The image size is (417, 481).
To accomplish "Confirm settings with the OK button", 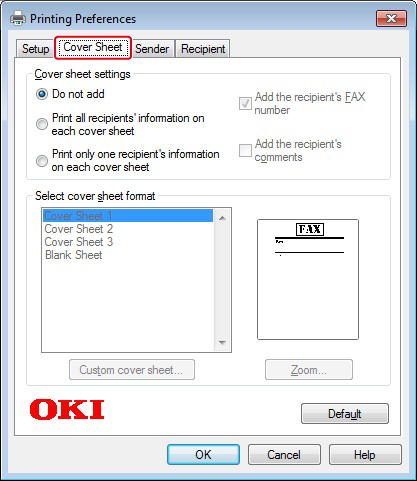I will pos(203,455).
